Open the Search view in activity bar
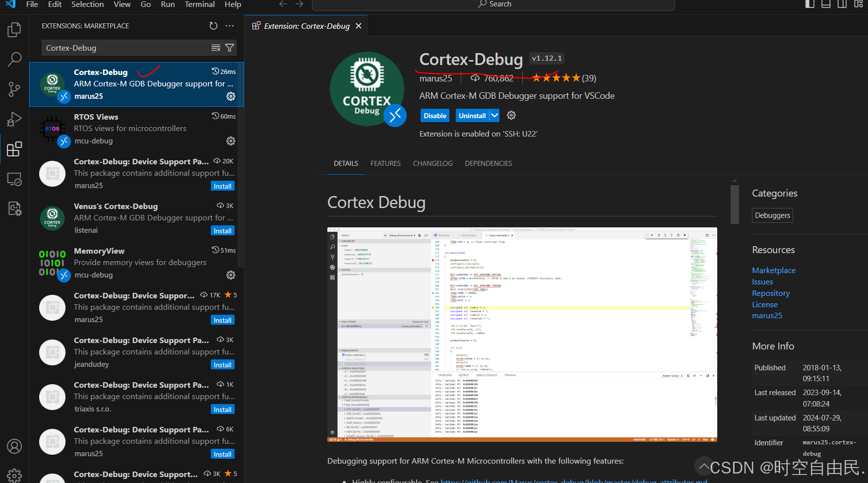 tap(14, 60)
